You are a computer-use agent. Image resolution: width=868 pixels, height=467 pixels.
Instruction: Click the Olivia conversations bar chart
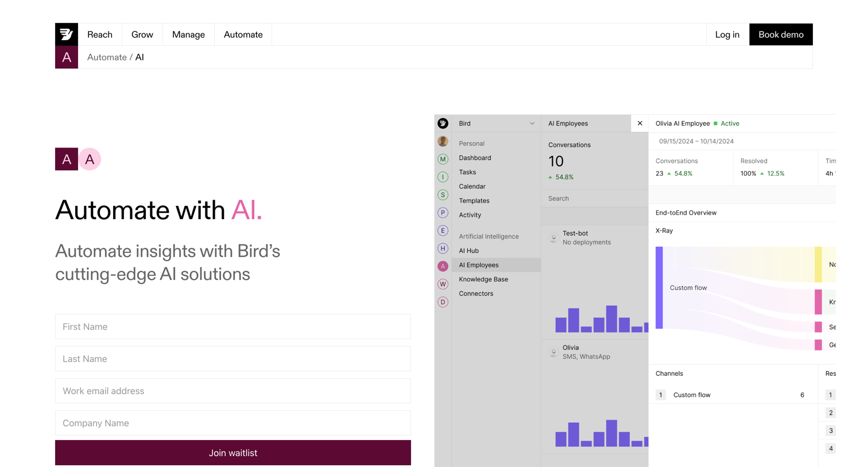(x=602, y=433)
